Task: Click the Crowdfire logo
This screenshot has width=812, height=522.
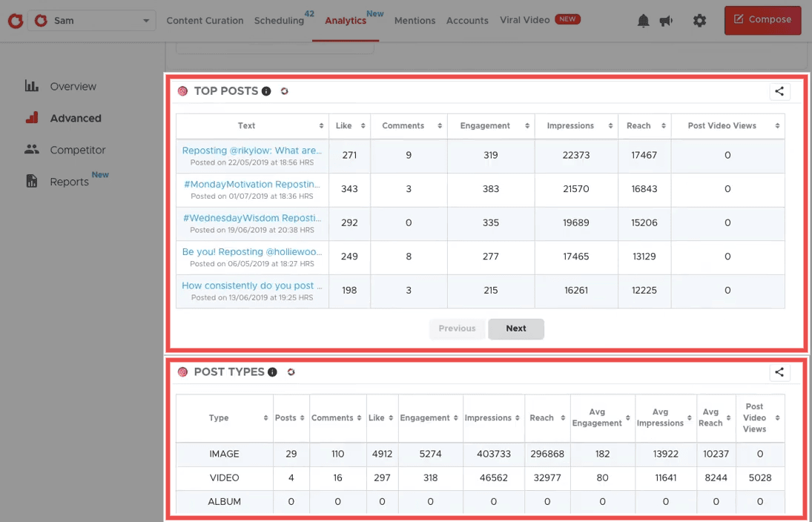Action: coord(15,21)
